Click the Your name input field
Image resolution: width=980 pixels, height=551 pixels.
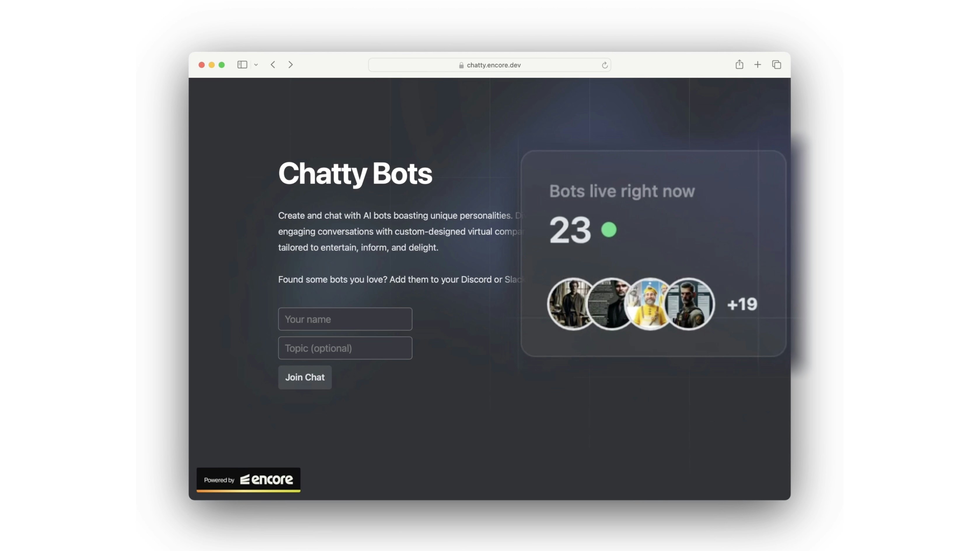345,319
